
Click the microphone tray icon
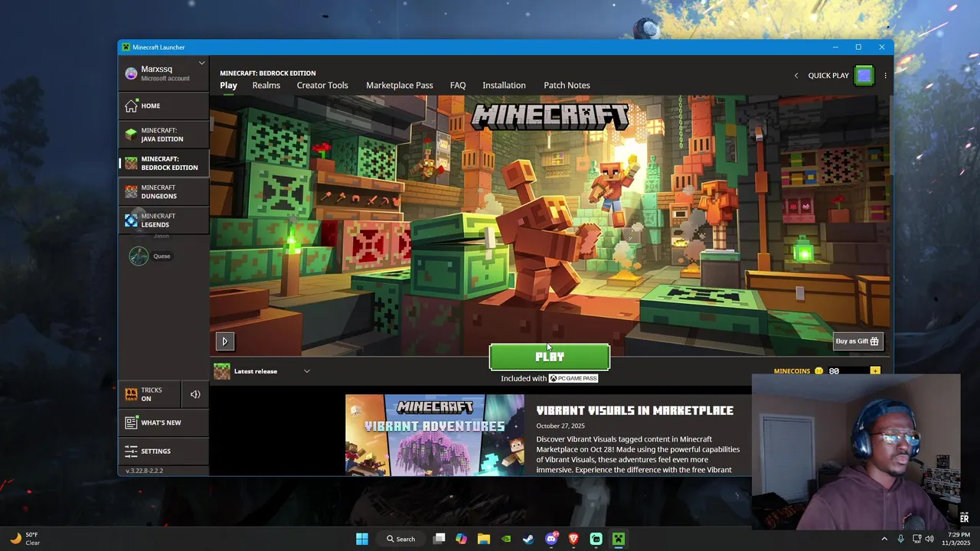click(x=900, y=539)
